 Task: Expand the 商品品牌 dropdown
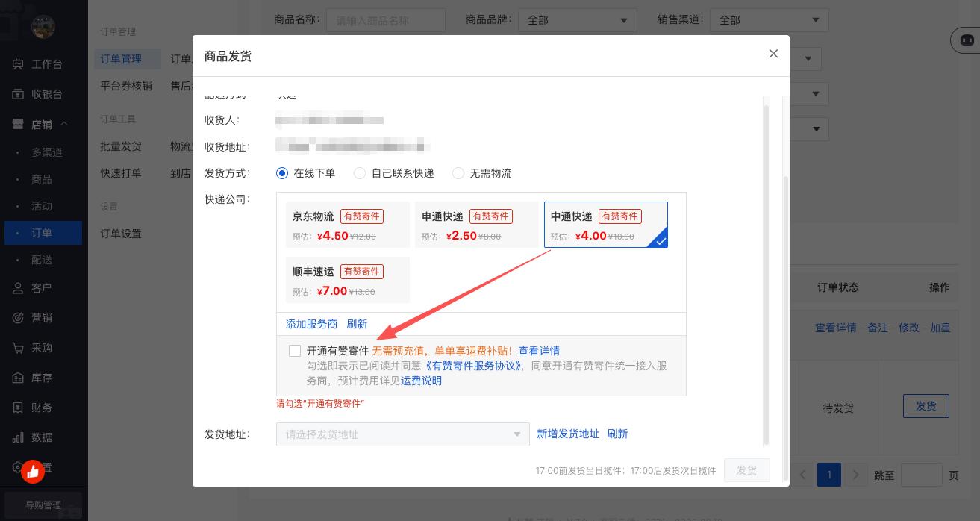(577, 20)
